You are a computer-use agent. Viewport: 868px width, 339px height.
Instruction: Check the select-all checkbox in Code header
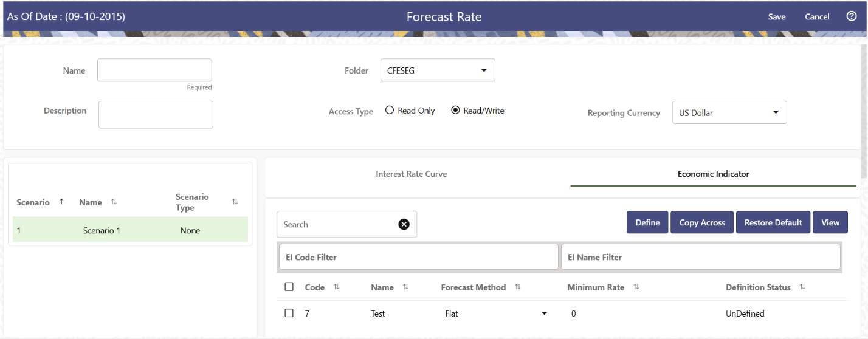point(289,287)
